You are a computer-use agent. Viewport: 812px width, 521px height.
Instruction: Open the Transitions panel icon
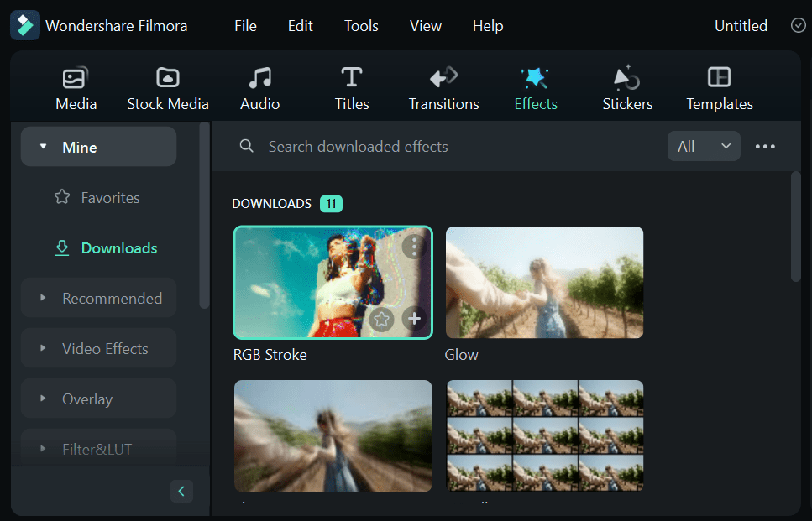[444, 78]
